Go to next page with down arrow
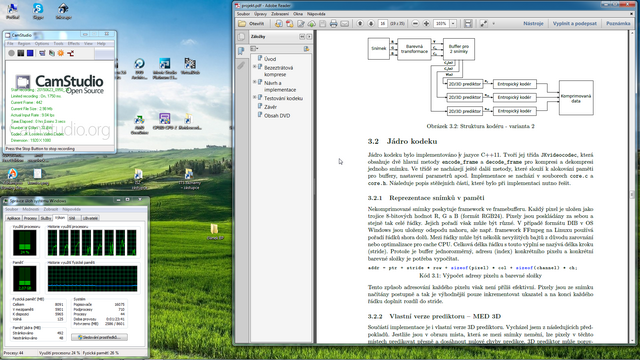This screenshot has height=360, width=640. (371, 24)
